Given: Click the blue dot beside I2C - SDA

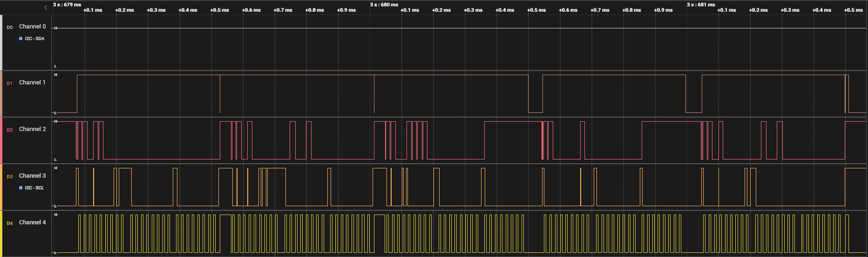Looking at the screenshot, I should 20,39.
